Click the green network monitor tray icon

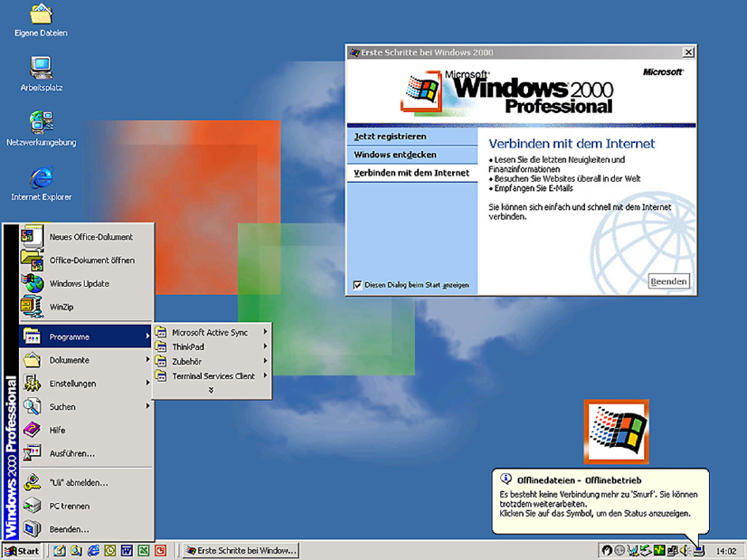(659, 551)
